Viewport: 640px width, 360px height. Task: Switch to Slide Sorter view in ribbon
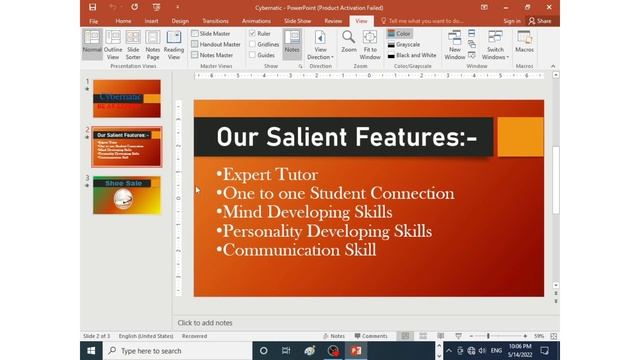click(x=133, y=44)
